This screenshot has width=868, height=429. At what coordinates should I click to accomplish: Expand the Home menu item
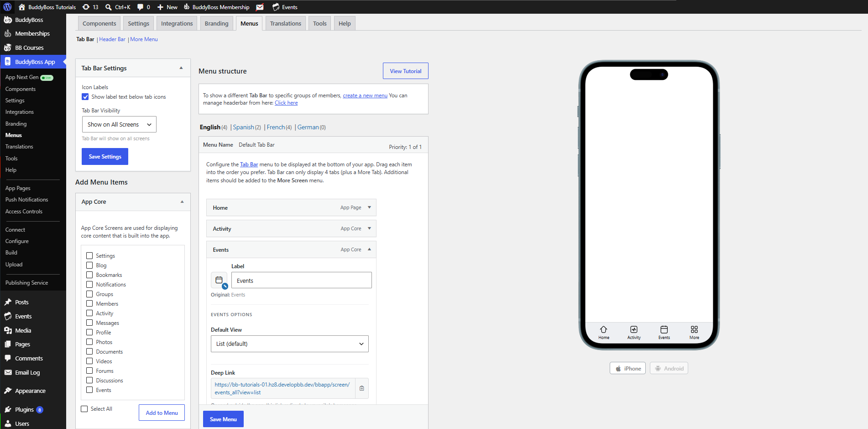tap(369, 207)
